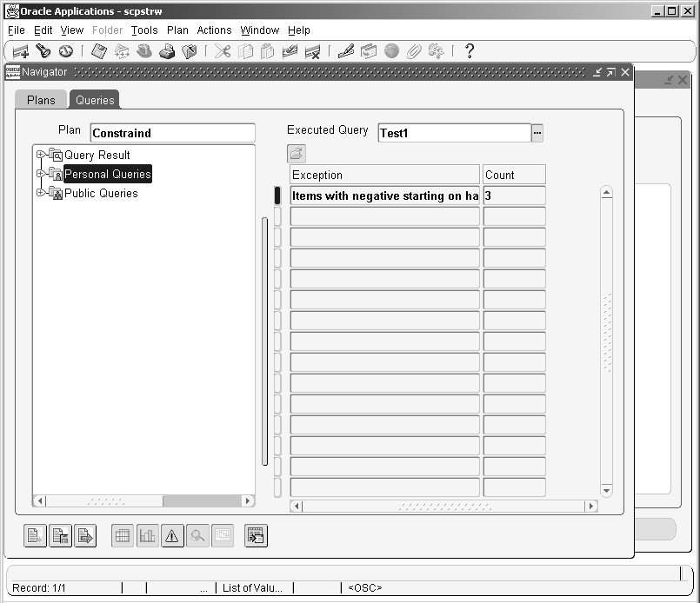Click the Folder Tools icon
Viewport: 700px width, 603px height.
(x=437, y=51)
